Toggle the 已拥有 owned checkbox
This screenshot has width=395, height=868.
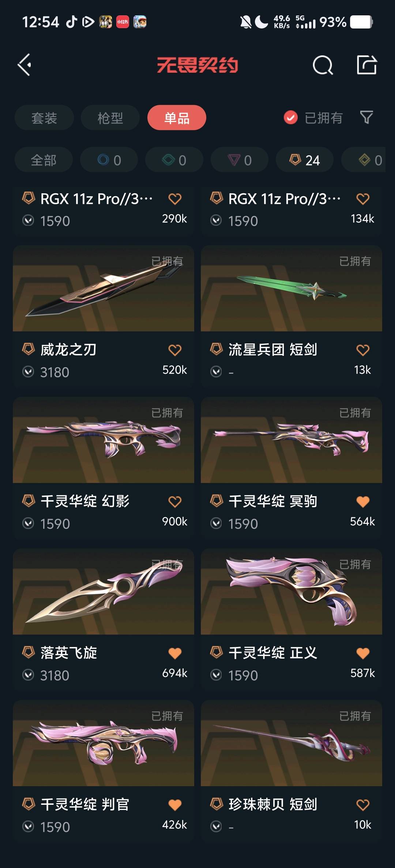(291, 118)
